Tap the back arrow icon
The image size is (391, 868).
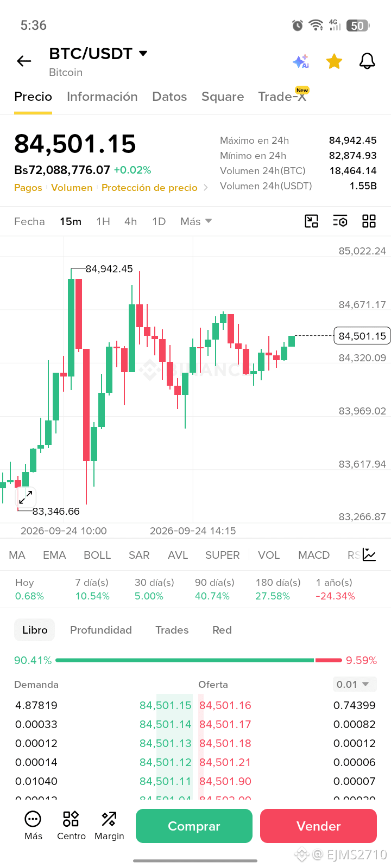[24, 61]
